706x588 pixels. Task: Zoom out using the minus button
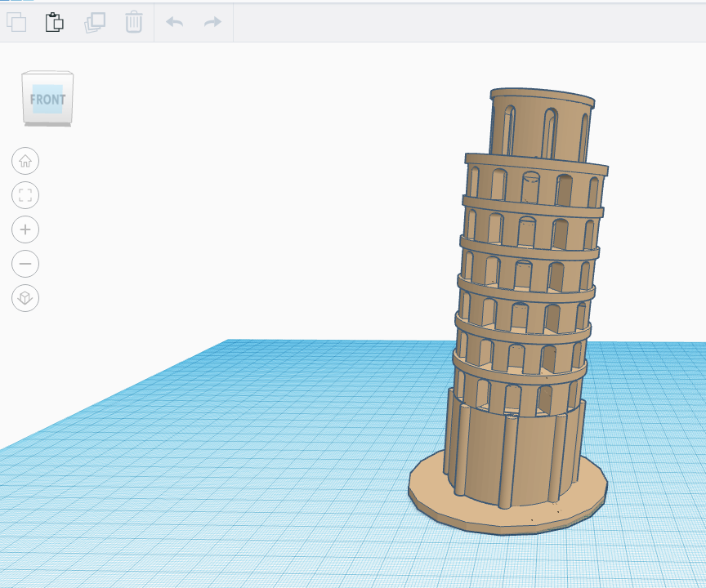click(25, 264)
